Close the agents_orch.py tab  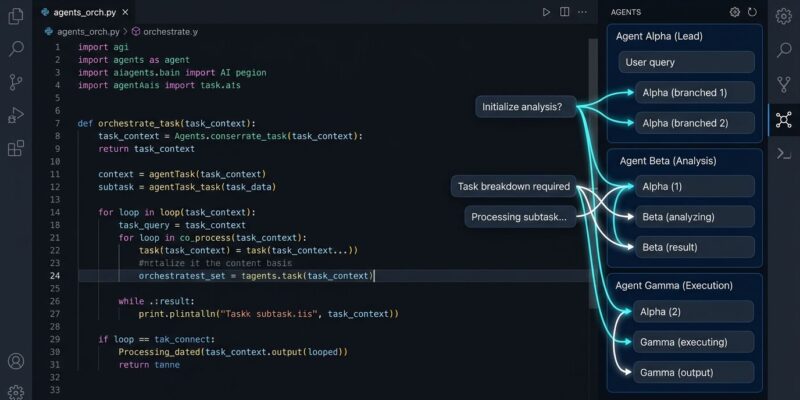click(126, 12)
